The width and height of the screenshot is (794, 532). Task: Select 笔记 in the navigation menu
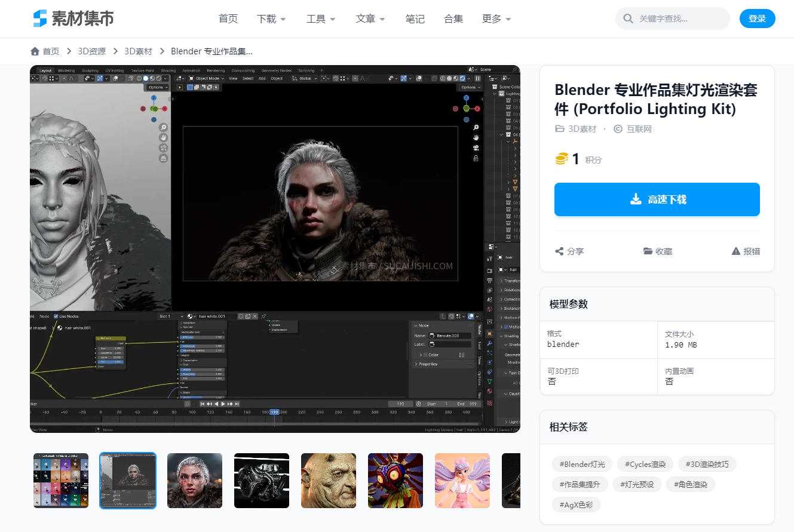[x=415, y=19]
